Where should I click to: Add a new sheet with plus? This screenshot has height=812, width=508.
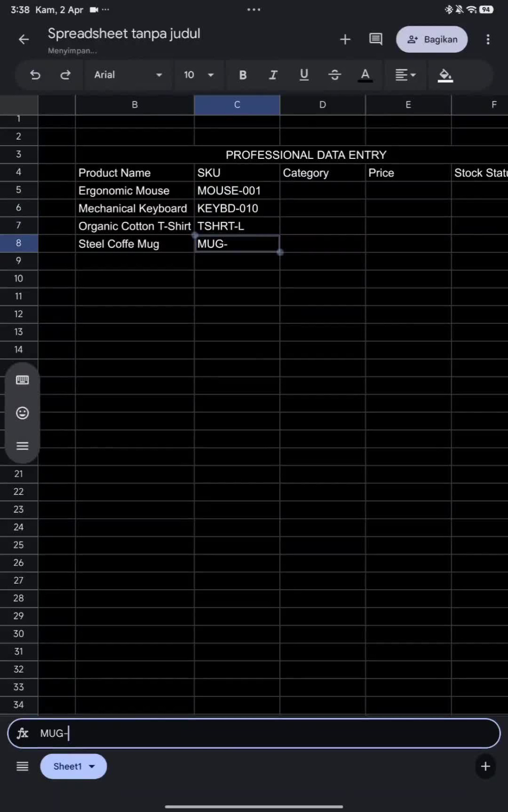pos(485,766)
